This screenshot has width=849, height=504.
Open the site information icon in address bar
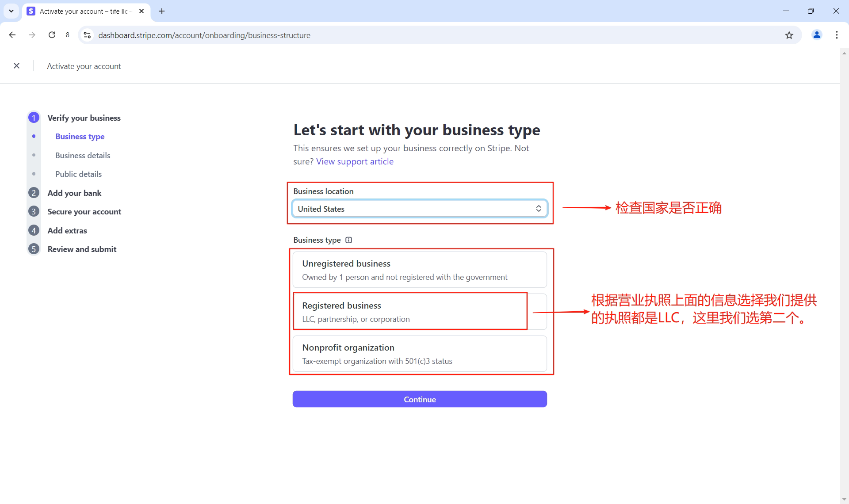(87, 35)
